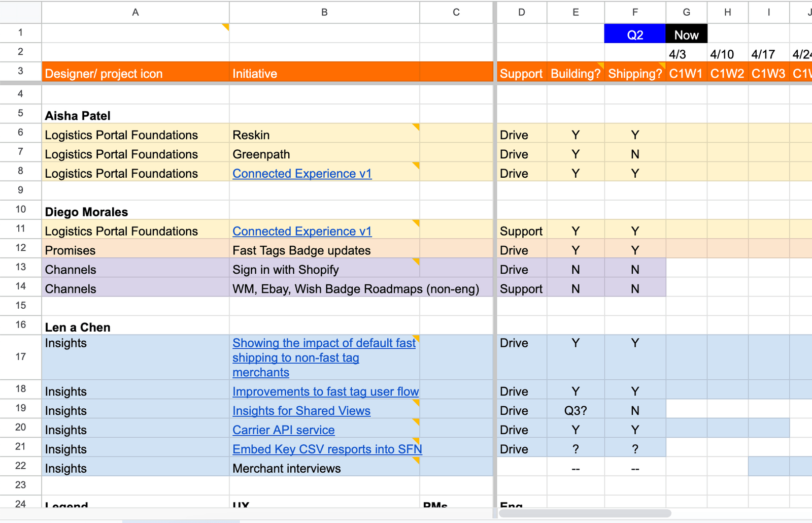
Task: Click the note triangle on Building? header
Action: tap(600, 65)
